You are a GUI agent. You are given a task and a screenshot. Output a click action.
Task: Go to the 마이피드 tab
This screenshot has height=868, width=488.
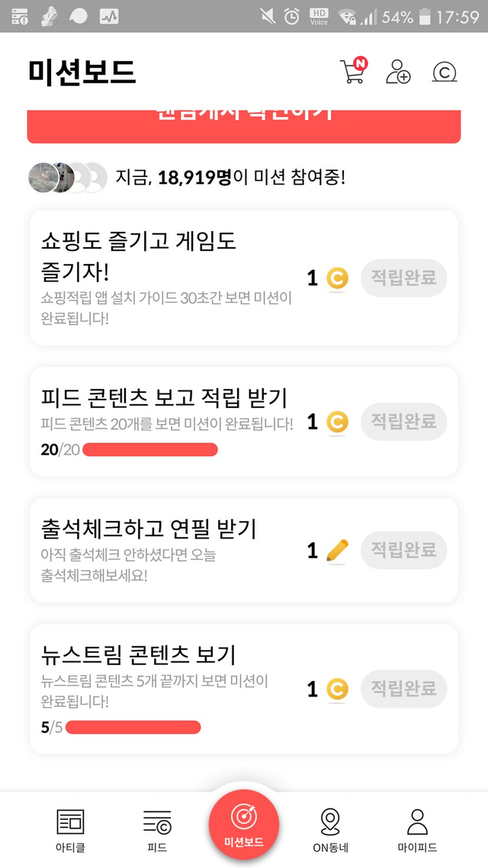(x=417, y=830)
